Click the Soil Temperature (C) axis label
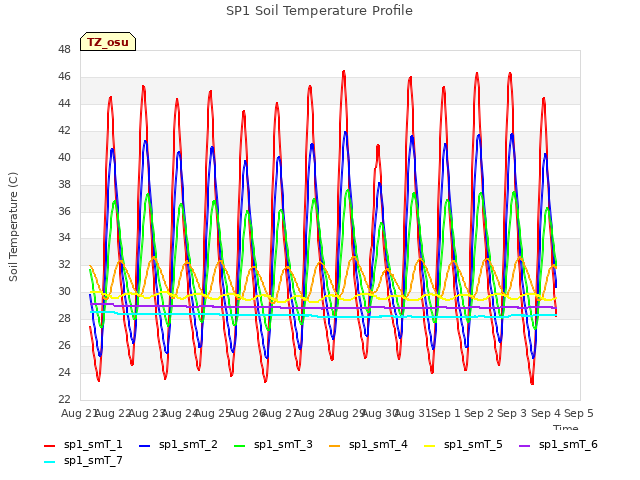Screen dimensions: 640x480 (x=13, y=227)
